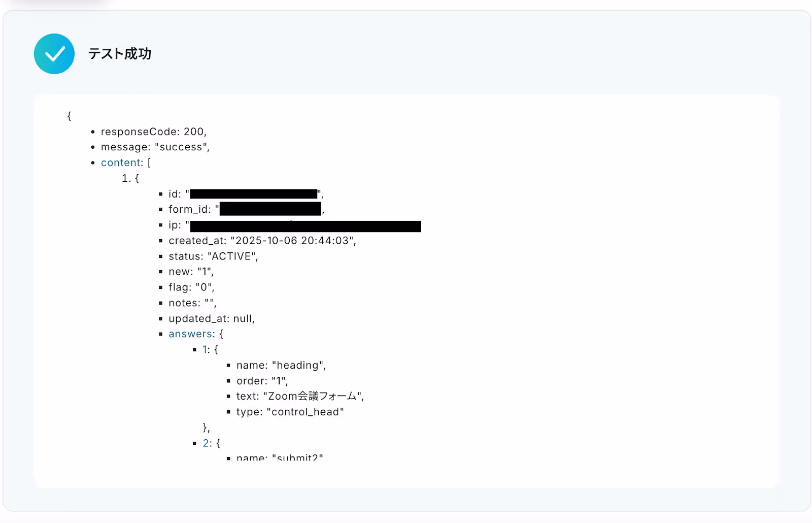Click the テスト成功 heading text
The width and height of the screenshot is (812, 523).
coord(120,54)
